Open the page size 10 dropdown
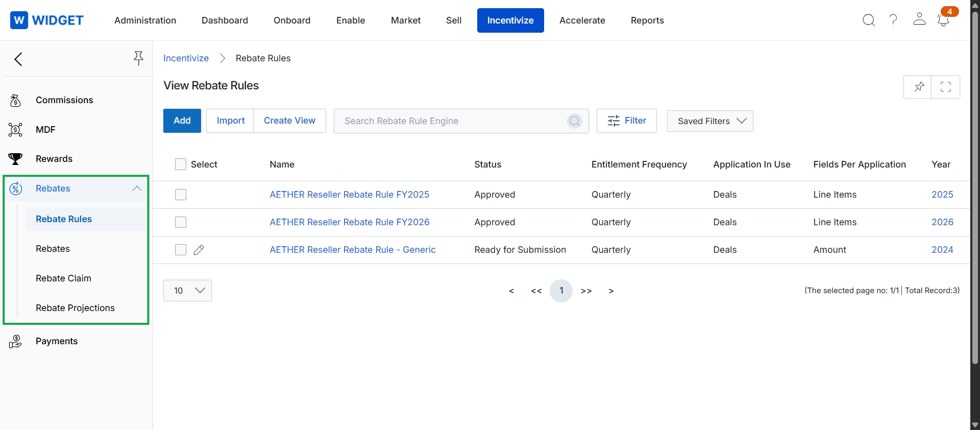Viewport: 980px width, 430px height. [187, 291]
